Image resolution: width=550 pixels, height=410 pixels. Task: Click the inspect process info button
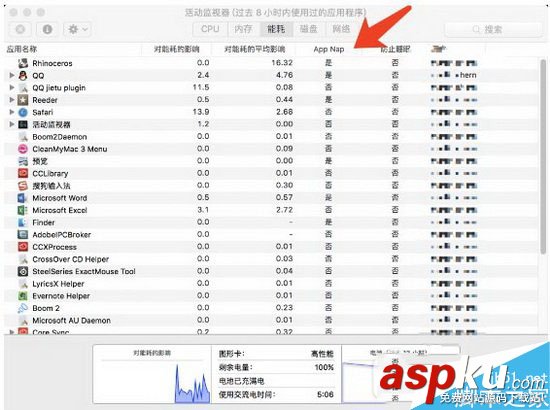[x=47, y=29]
